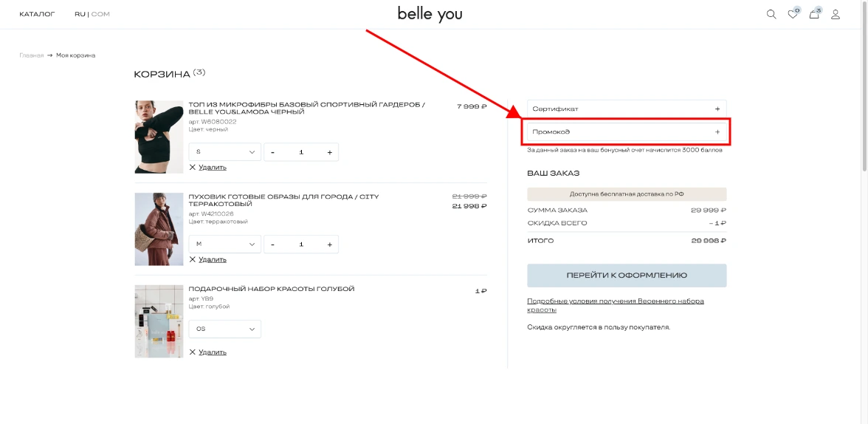Click the black top quantity field
The width and height of the screenshot is (868, 424).
[x=301, y=152]
